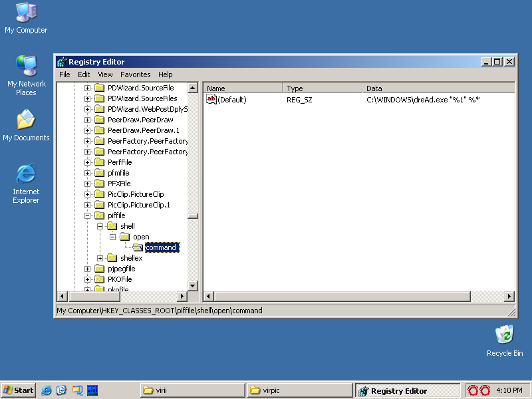
Task: Click the Internet Explorer quick launch icon
Action: [47, 390]
